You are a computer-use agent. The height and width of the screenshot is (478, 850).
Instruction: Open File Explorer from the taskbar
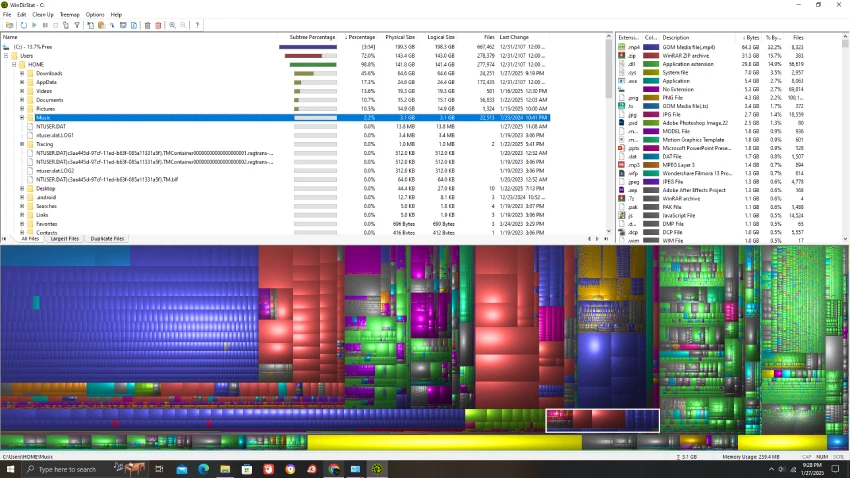point(225,469)
